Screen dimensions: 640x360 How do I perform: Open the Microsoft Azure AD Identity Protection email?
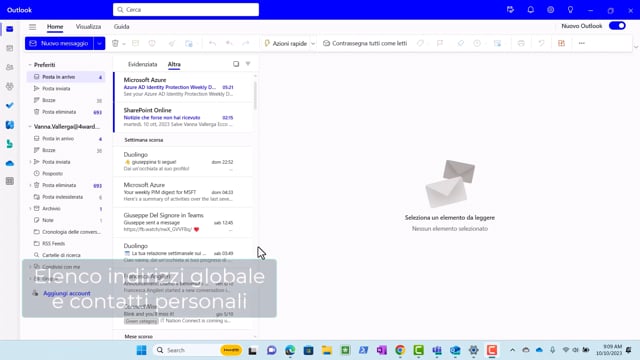(x=183, y=87)
